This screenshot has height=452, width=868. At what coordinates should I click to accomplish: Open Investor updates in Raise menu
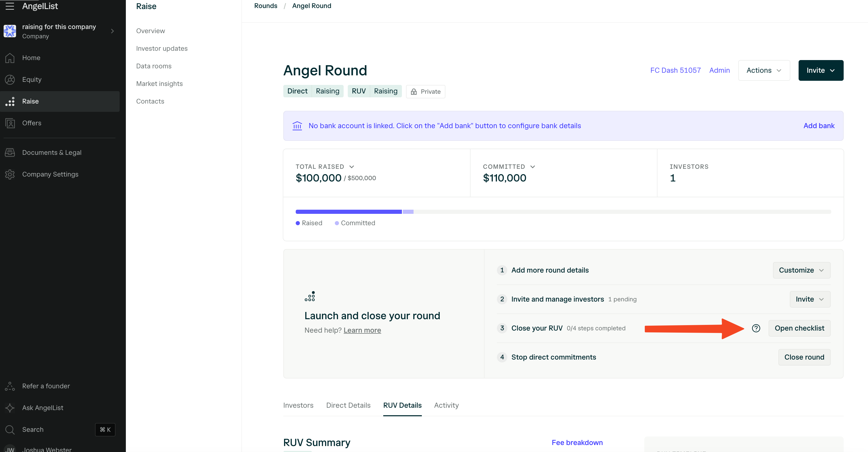[162, 48]
